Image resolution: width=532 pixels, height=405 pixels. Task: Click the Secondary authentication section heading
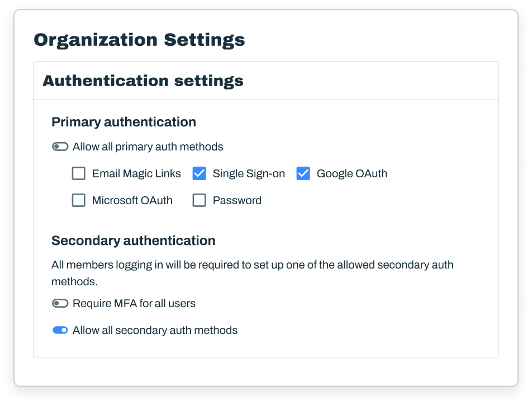(133, 241)
